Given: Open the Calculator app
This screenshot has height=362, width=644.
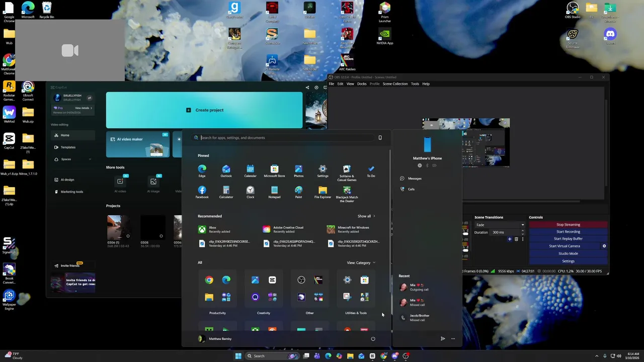Looking at the screenshot, I should 226,192.
